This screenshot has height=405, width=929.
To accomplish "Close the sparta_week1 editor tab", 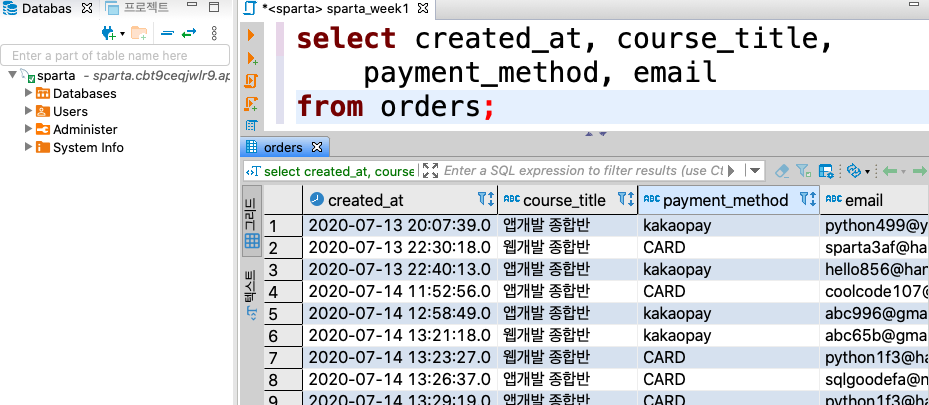I will [423, 8].
